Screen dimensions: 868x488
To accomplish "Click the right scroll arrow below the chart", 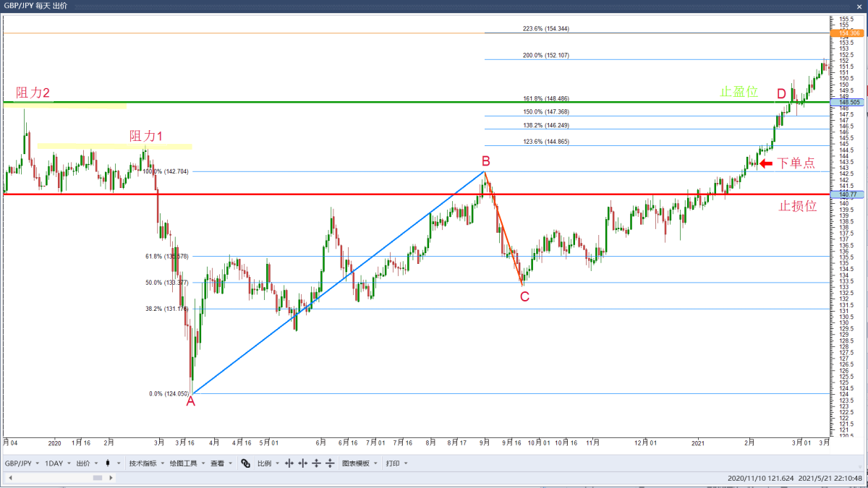I will 110,477.
